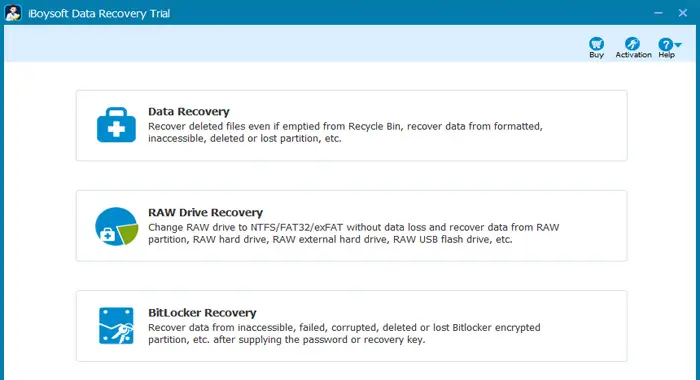Open the Data Recovery heading

click(189, 112)
